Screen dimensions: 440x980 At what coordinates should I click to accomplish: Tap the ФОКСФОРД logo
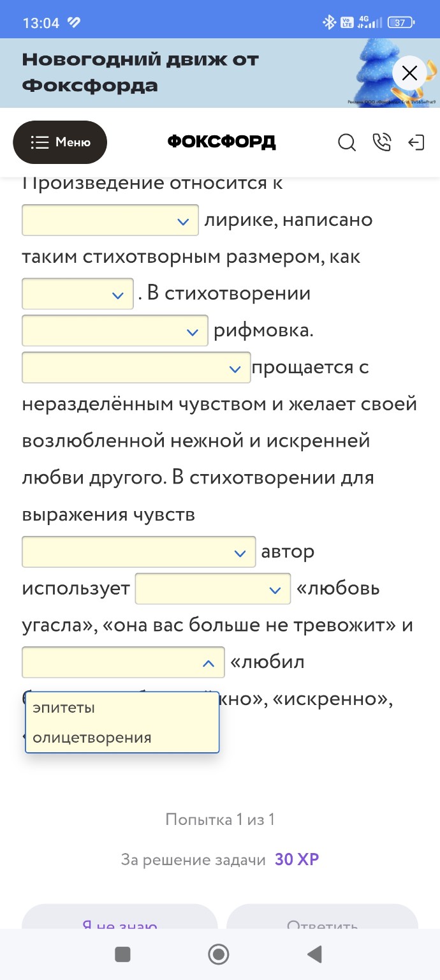pyautogui.click(x=220, y=142)
